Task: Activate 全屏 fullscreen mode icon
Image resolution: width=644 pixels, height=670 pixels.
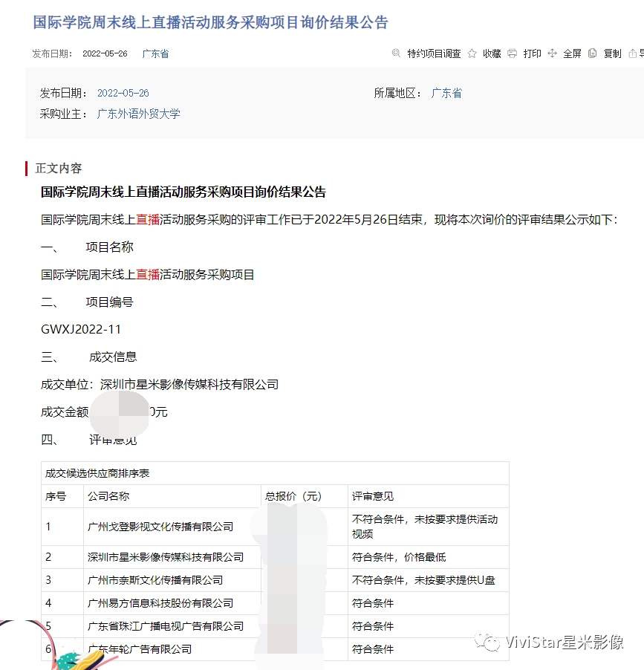Action: pos(553,53)
